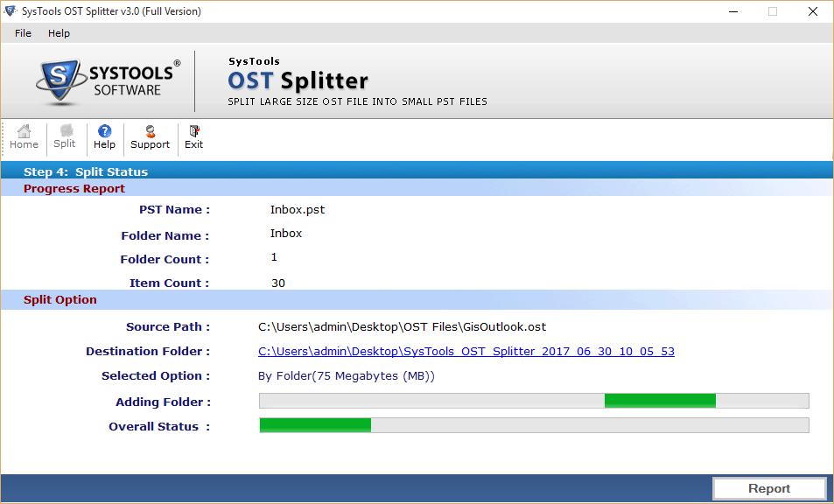Select the Inbox.pst PST name value

(x=298, y=209)
